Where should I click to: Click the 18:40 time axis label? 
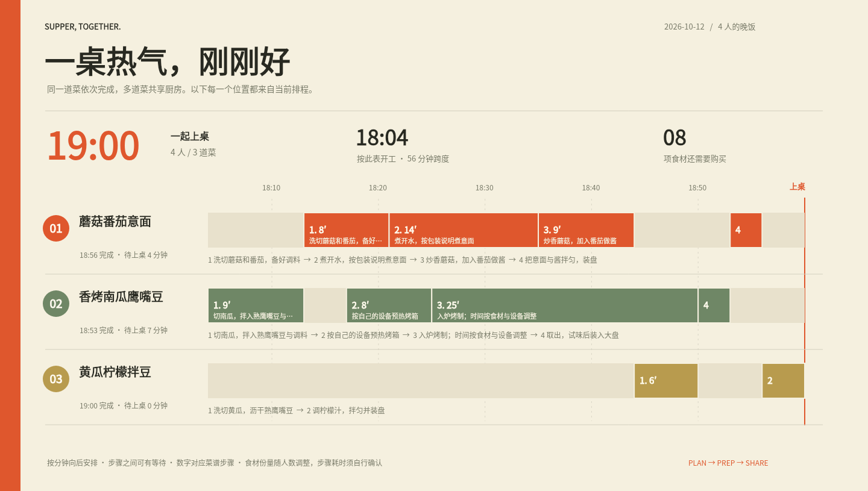pos(591,188)
